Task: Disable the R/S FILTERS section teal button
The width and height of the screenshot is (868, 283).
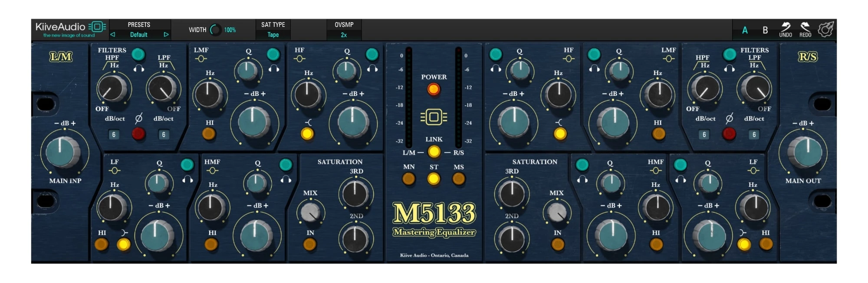Action: click(730, 54)
